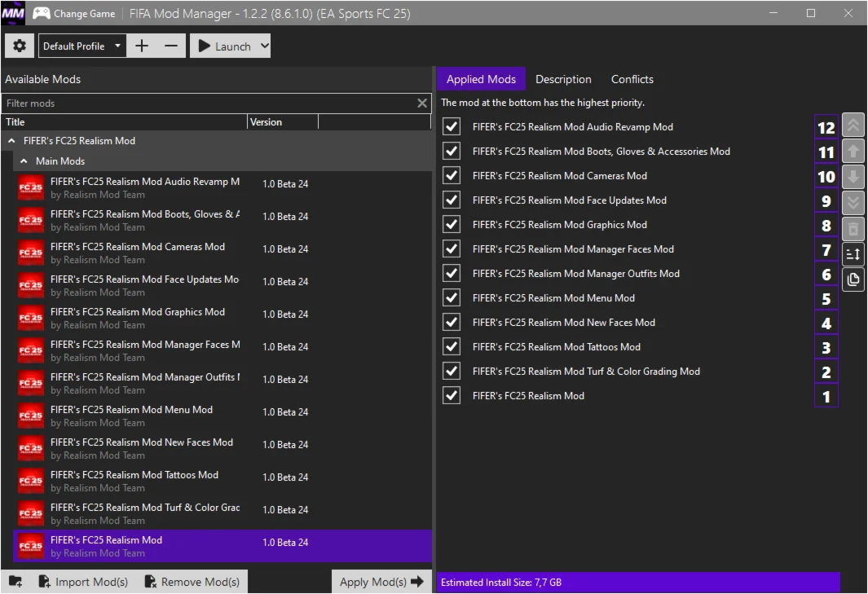This screenshot has width=868, height=594.
Task: Uncheck Face Updates Mod checkbox
Action: [x=452, y=200]
